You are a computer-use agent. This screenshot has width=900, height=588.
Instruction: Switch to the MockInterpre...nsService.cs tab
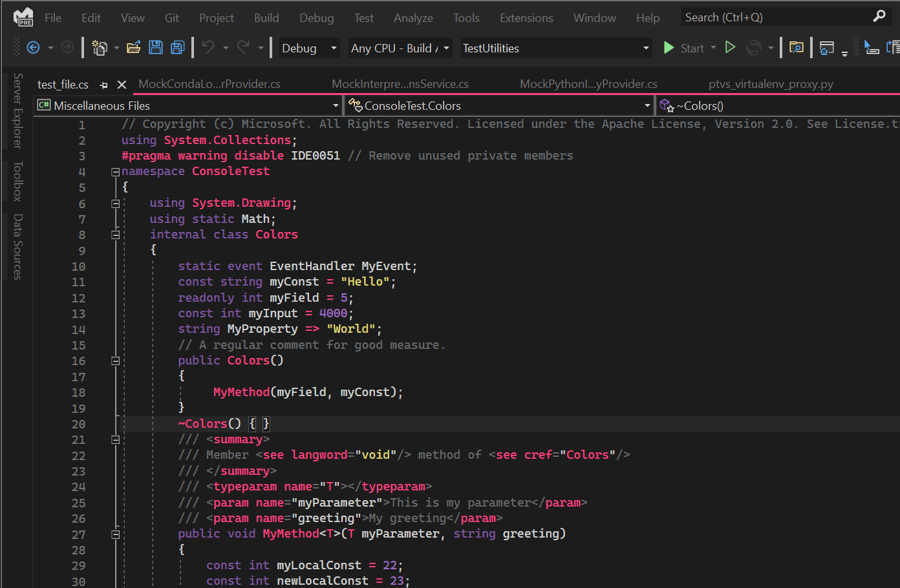(x=400, y=84)
